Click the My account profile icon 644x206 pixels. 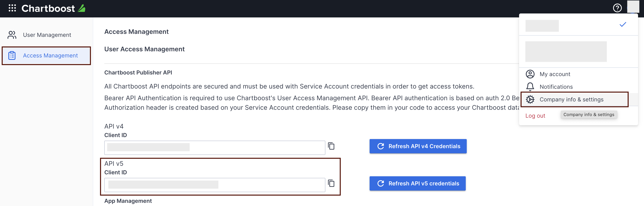tap(530, 74)
